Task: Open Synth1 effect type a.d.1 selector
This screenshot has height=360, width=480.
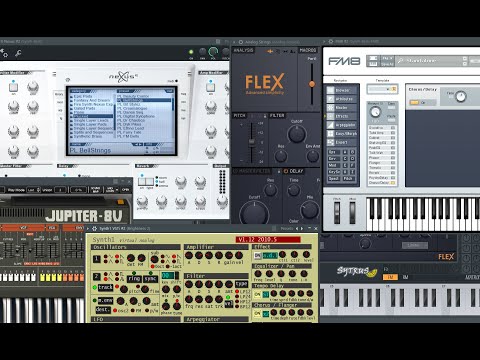Action: coord(270,256)
